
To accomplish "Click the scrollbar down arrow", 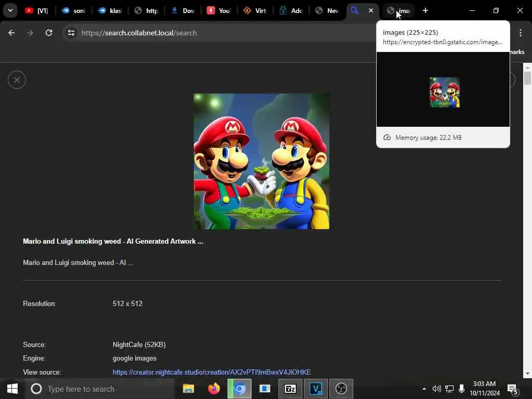I will click(x=527, y=374).
